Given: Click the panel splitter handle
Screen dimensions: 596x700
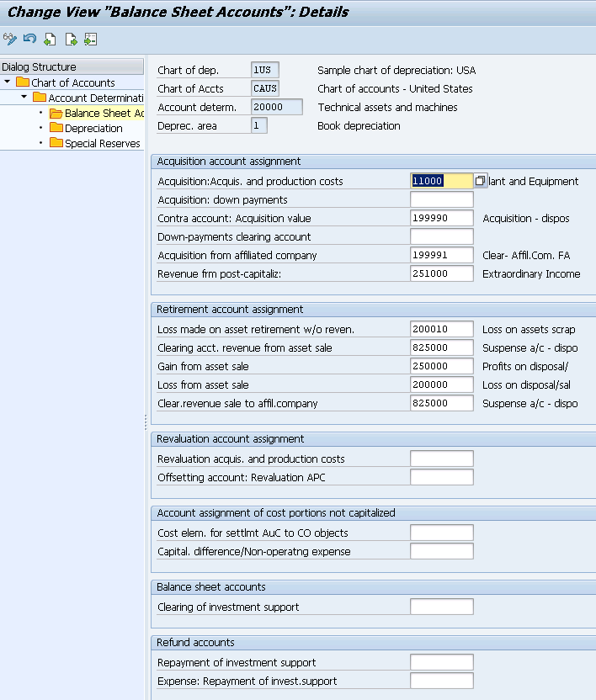Looking at the screenshot, I should [x=146, y=422].
